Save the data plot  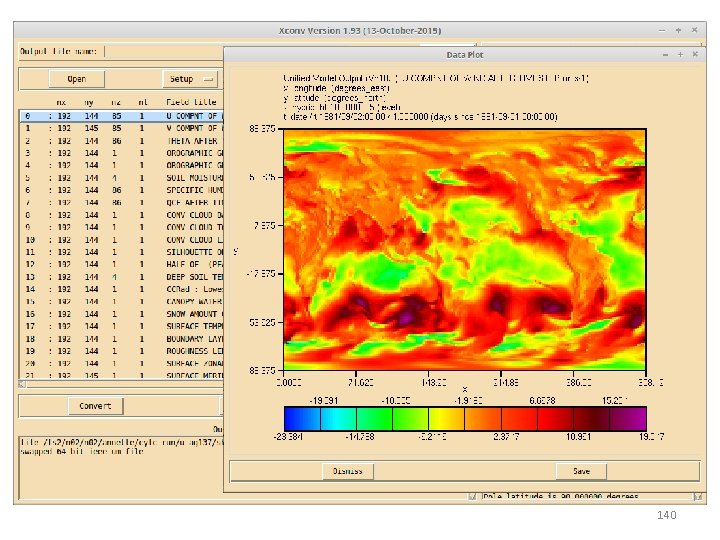(x=580, y=471)
